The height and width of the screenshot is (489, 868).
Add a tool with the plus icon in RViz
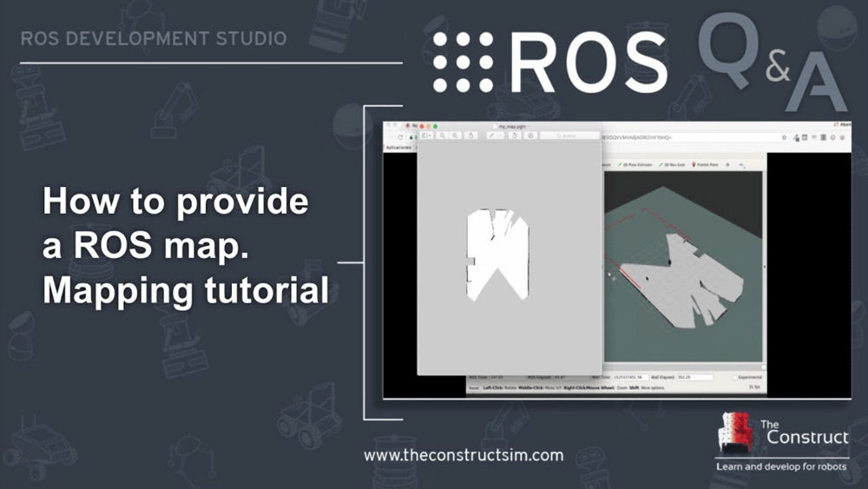(x=728, y=165)
